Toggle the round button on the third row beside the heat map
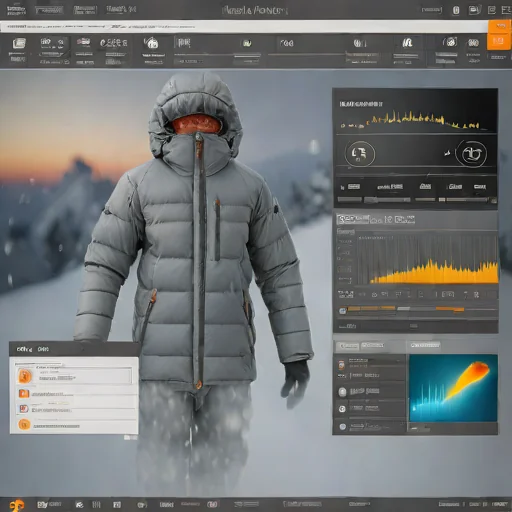This screenshot has width=512, height=512. point(342,409)
